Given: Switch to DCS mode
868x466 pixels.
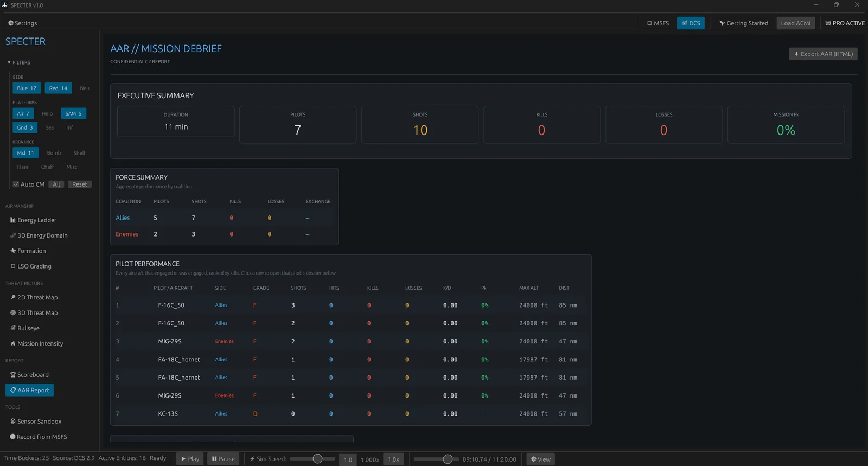Looking at the screenshot, I should pos(691,23).
